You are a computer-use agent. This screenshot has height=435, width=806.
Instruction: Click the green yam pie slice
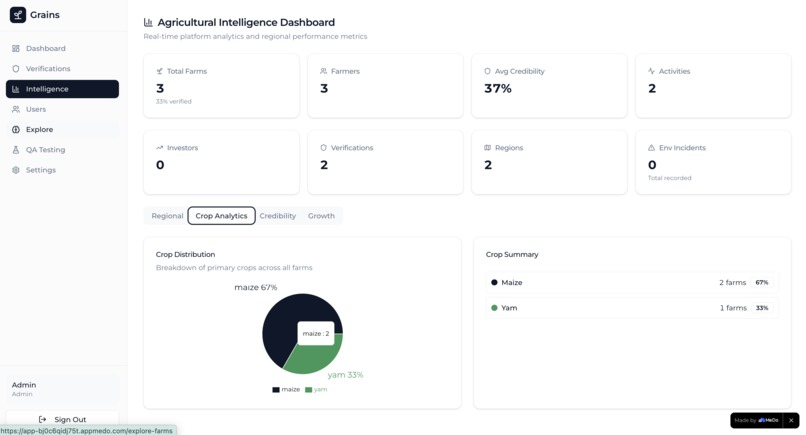click(314, 357)
